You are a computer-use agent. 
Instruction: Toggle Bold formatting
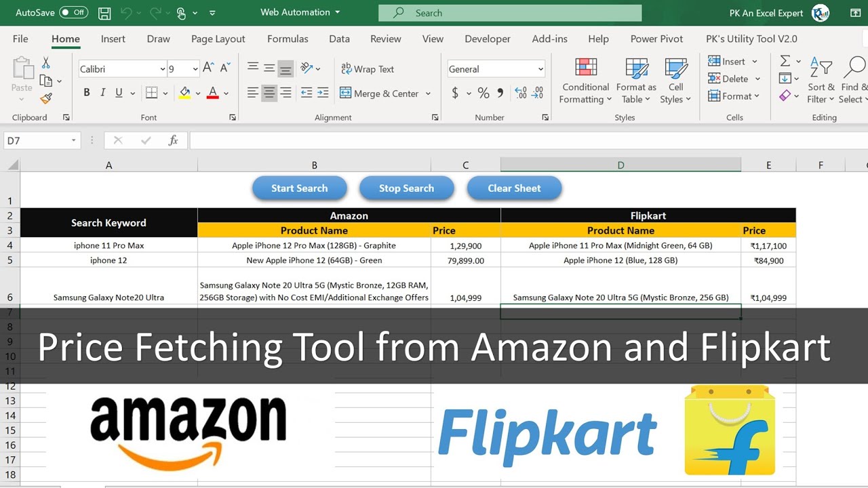[x=87, y=93]
